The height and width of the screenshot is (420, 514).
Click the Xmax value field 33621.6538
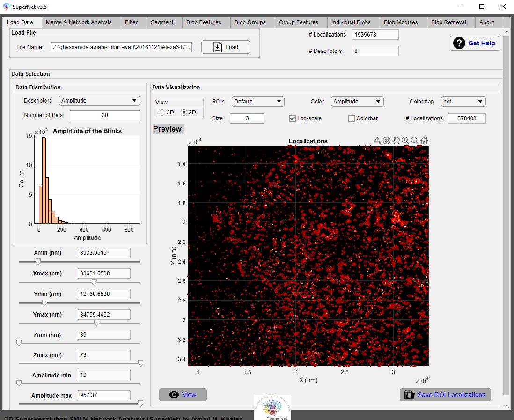[x=104, y=273]
